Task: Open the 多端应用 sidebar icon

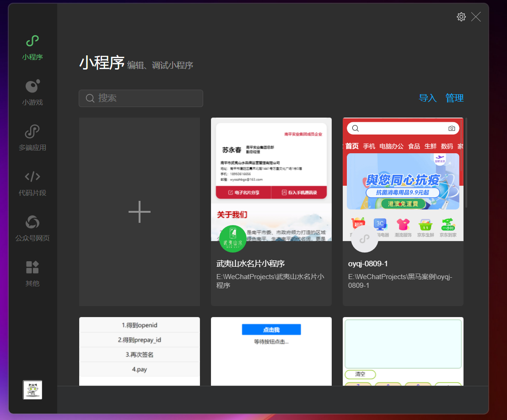Action: (32, 137)
